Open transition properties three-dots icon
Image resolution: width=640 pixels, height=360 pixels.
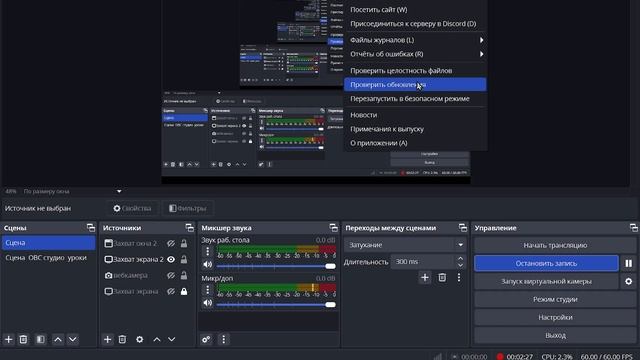(x=459, y=278)
